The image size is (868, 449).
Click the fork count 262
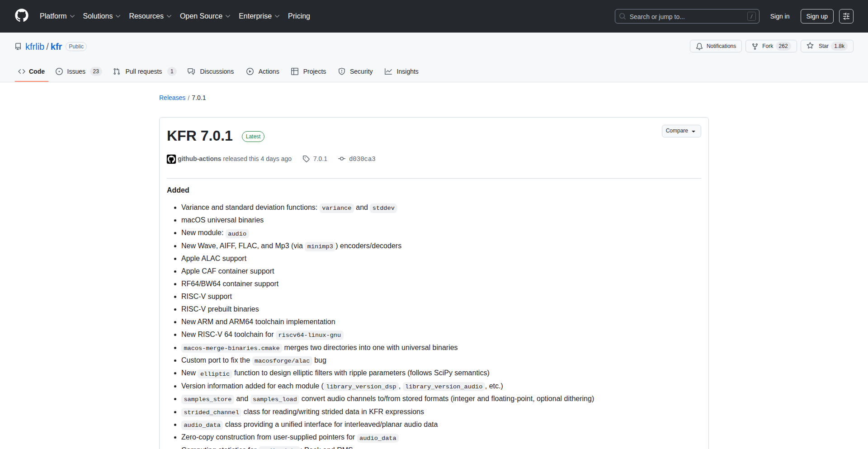click(783, 46)
